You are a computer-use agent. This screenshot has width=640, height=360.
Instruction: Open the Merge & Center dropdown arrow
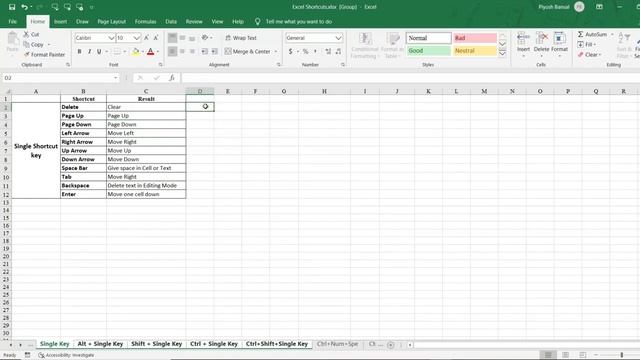pos(276,51)
